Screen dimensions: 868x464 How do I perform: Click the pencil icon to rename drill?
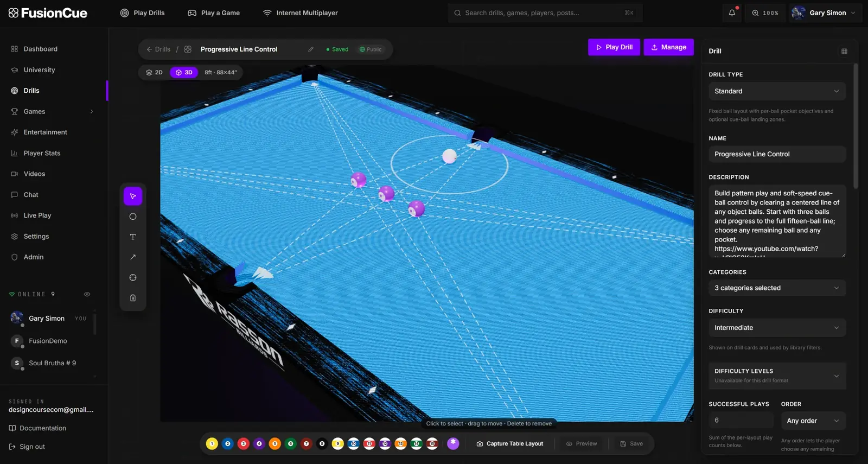tap(311, 49)
